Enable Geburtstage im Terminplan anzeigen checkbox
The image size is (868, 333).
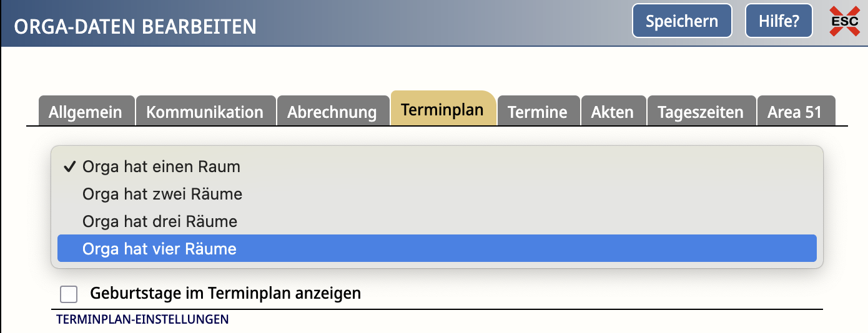tap(69, 294)
